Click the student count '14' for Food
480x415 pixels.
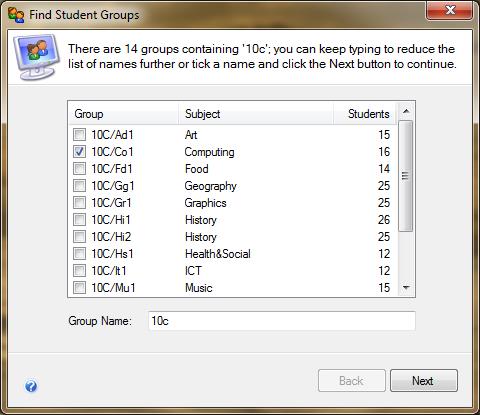384,169
